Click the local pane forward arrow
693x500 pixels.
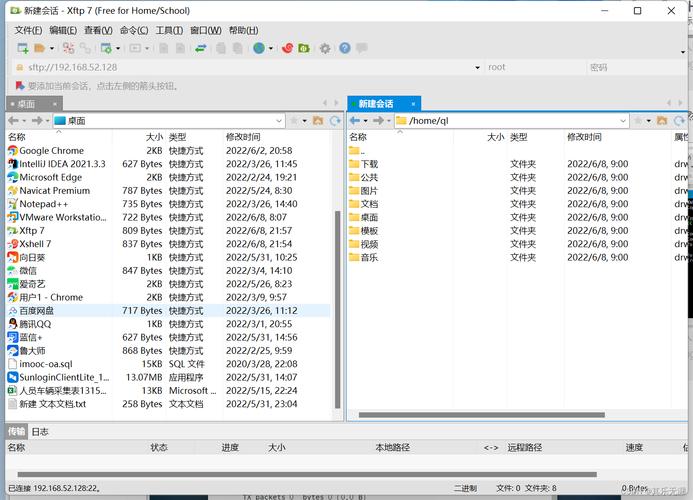[37, 120]
